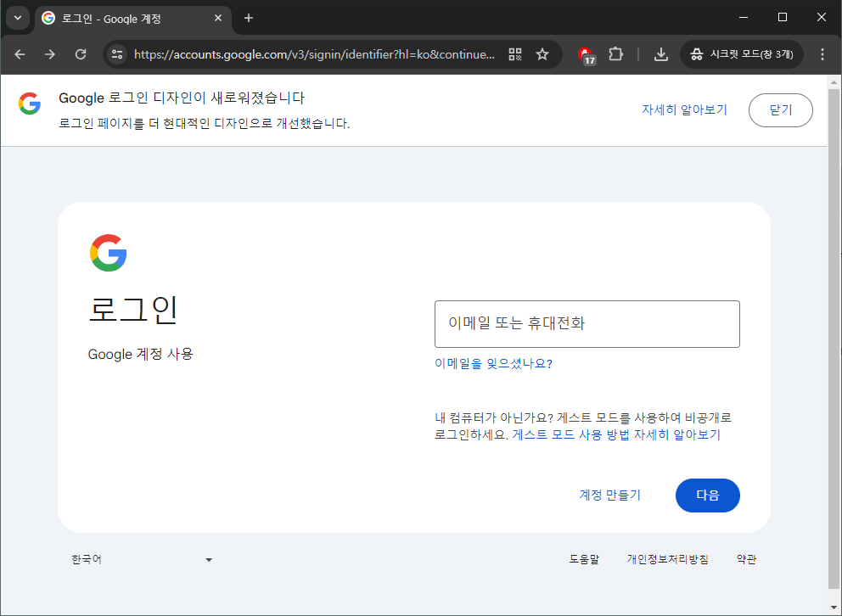The width and height of the screenshot is (842, 616).
Task: Click the Google 로그인 디자인이 새로워졌습니다 heading
Action: (182, 98)
